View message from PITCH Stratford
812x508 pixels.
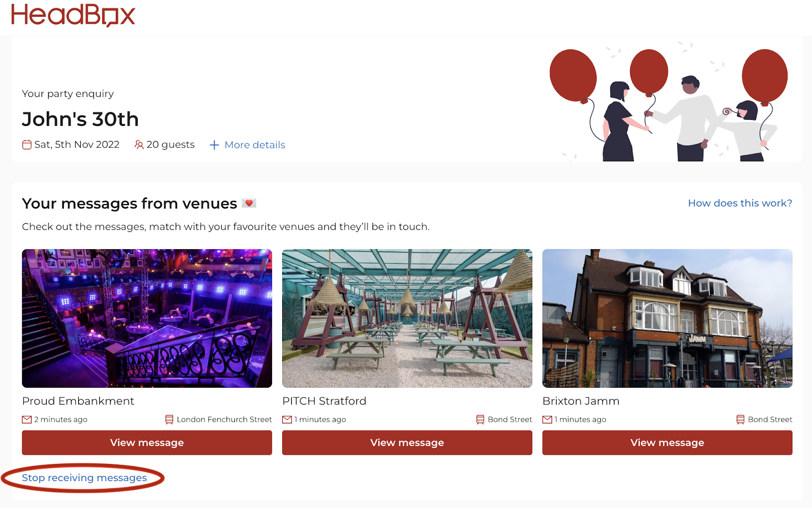pyautogui.click(x=407, y=443)
